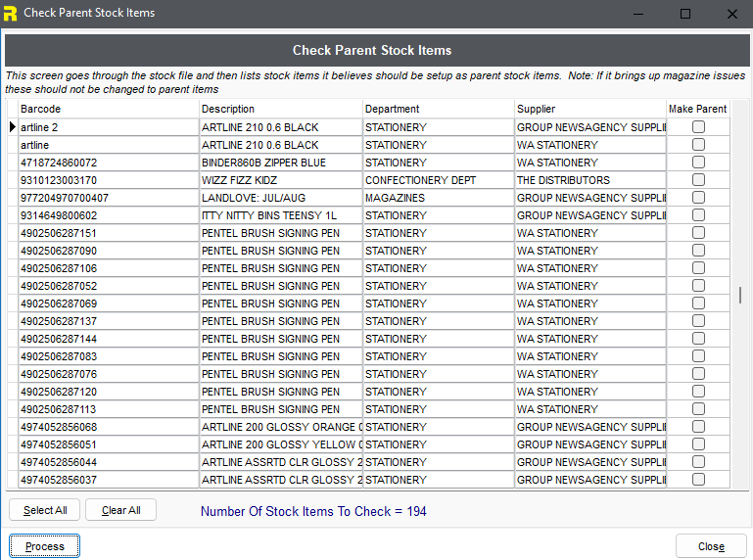The height and width of the screenshot is (560, 753).
Task: Click the Supplier column header
Action: point(589,109)
